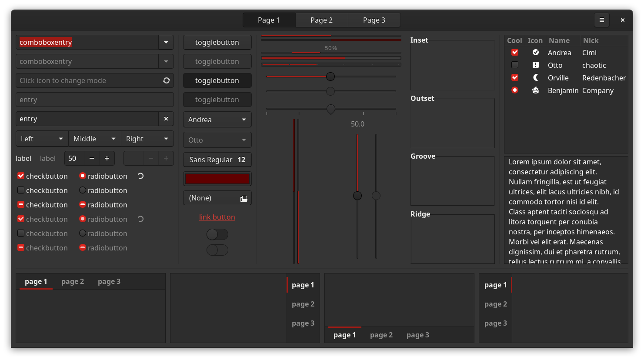644x360 pixels.
Task: Open the Middle dropdown
Action: [95, 139]
